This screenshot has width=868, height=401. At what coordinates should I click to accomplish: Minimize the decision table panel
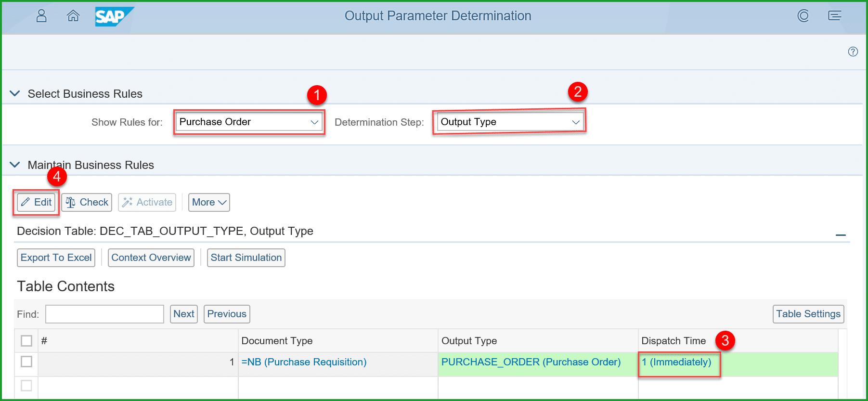[841, 235]
